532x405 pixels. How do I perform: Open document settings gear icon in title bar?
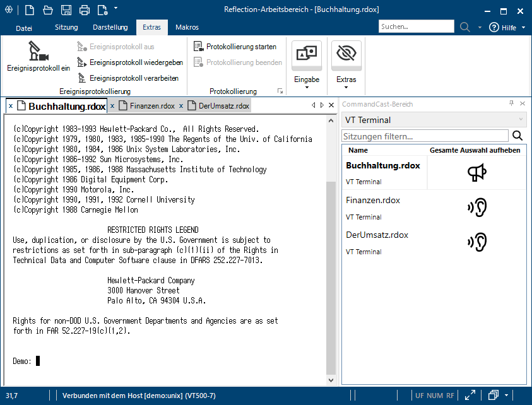click(102, 10)
